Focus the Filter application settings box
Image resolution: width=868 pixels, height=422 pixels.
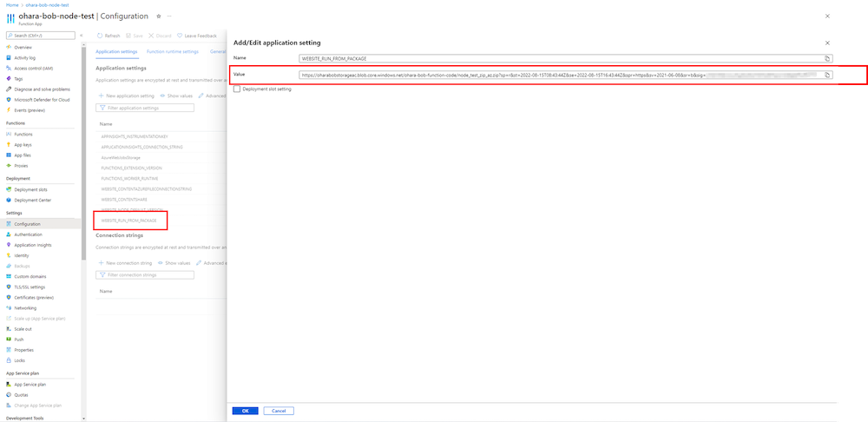coord(145,108)
